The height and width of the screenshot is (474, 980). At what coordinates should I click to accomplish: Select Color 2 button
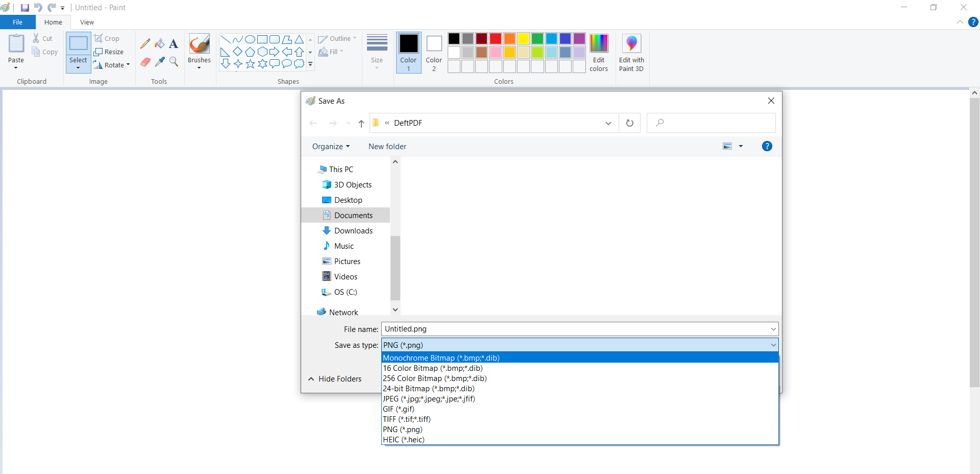point(434,53)
